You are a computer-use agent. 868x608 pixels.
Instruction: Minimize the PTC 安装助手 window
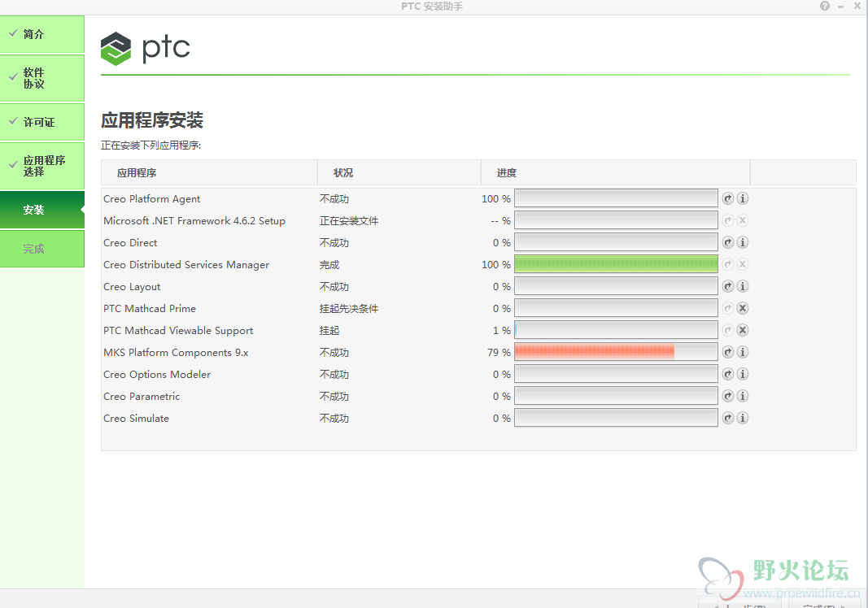(841, 6)
